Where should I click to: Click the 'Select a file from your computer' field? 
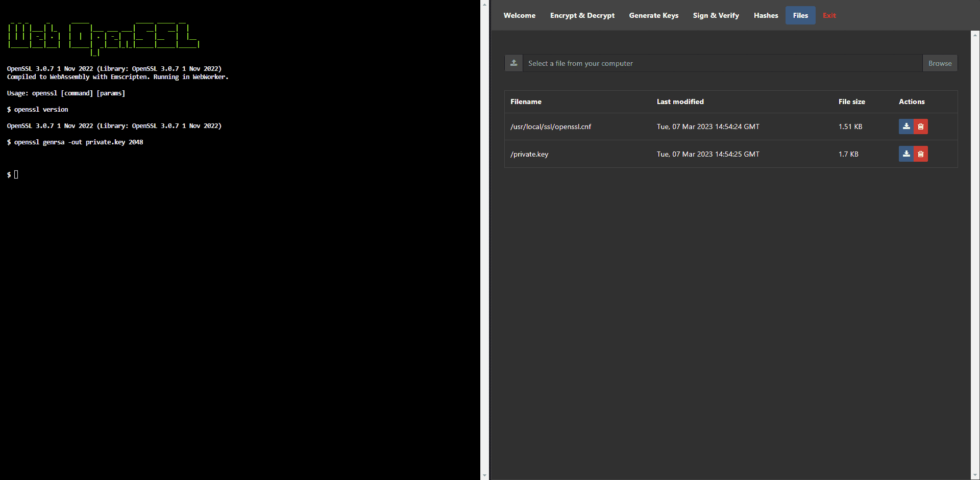tap(723, 63)
